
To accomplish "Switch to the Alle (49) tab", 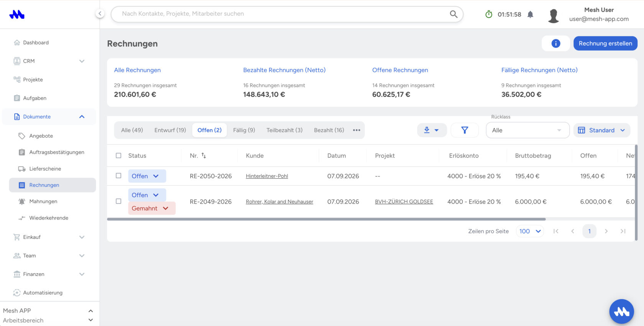I will pos(132,130).
